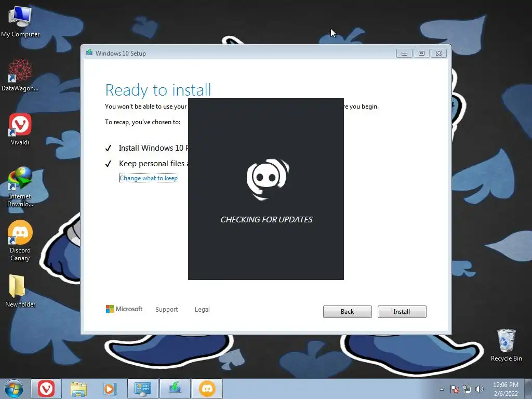This screenshot has width=532, height=399.
Task: Click the 'CHECKING FOR UPDATES' text
Action: point(267,220)
